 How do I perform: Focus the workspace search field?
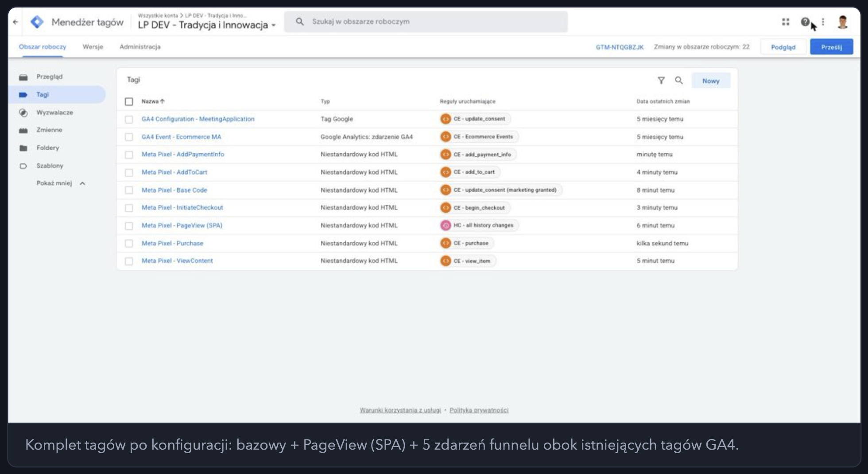[426, 21]
